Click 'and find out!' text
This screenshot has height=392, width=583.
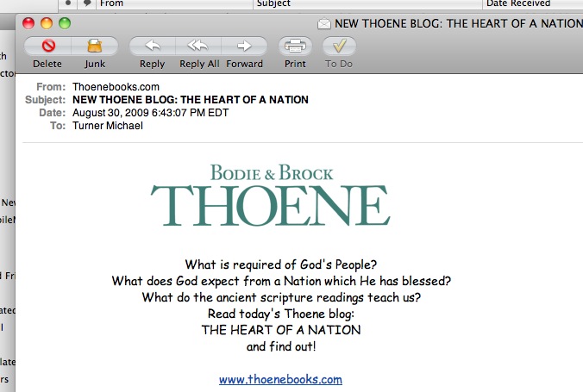point(281,346)
